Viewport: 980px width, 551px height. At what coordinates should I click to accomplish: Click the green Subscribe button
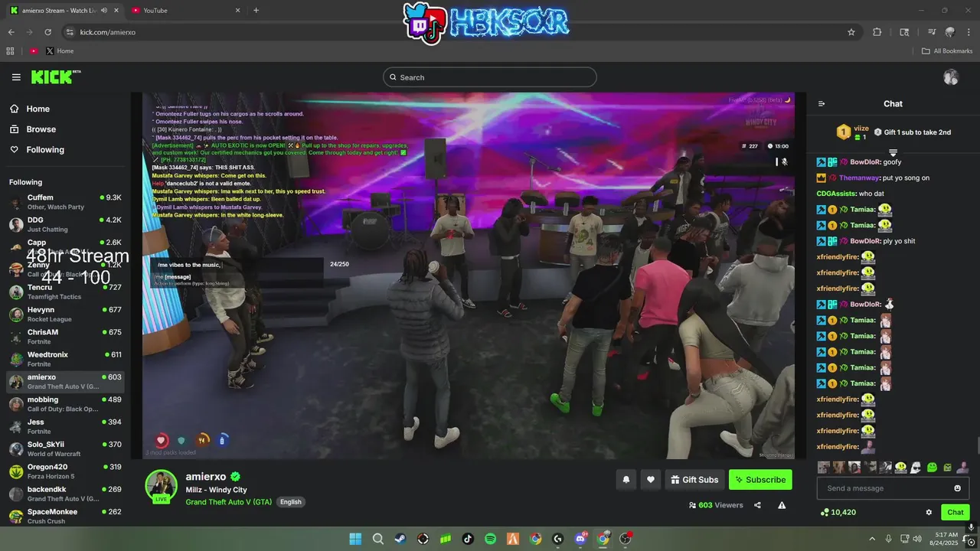tap(760, 480)
